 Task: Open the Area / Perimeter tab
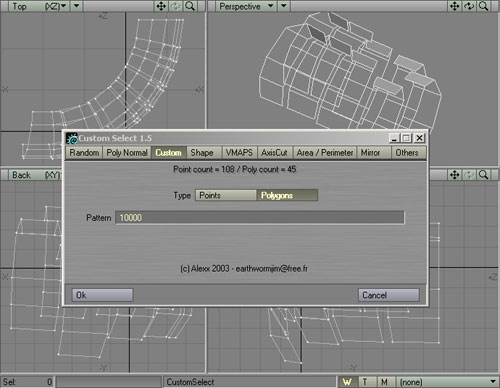point(325,153)
